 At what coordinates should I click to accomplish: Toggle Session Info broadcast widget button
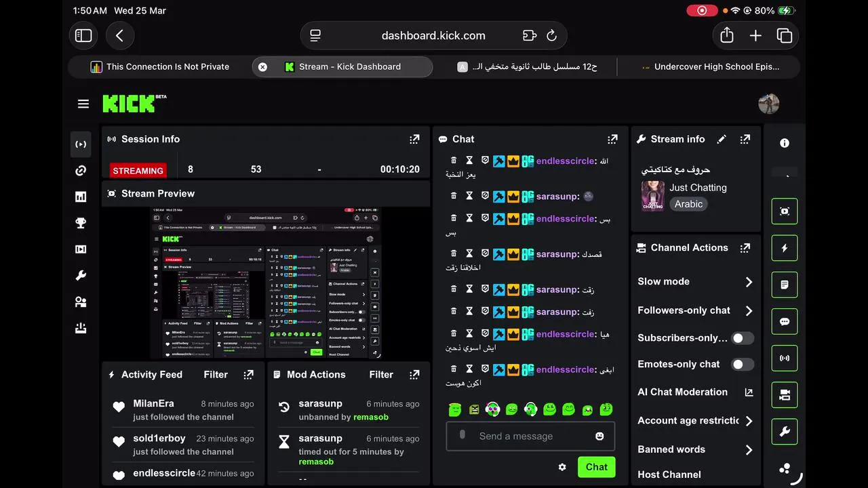(785, 358)
